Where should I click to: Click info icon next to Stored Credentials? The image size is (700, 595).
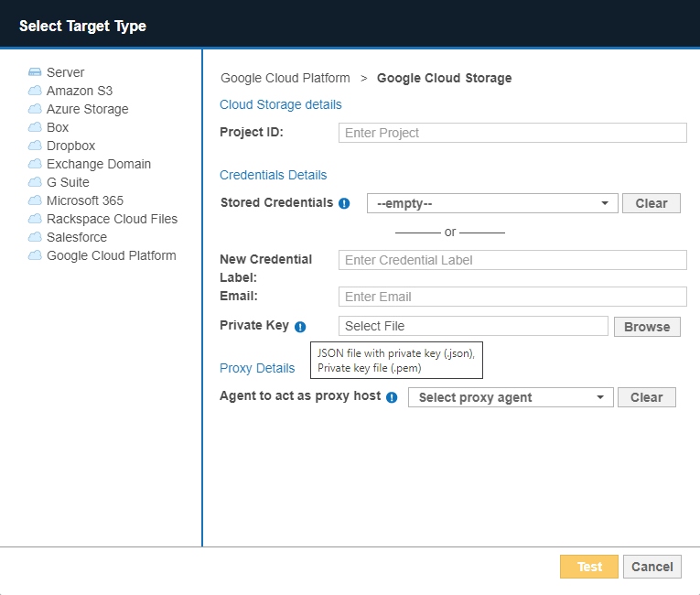pyautogui.click(x=344, y=203)
